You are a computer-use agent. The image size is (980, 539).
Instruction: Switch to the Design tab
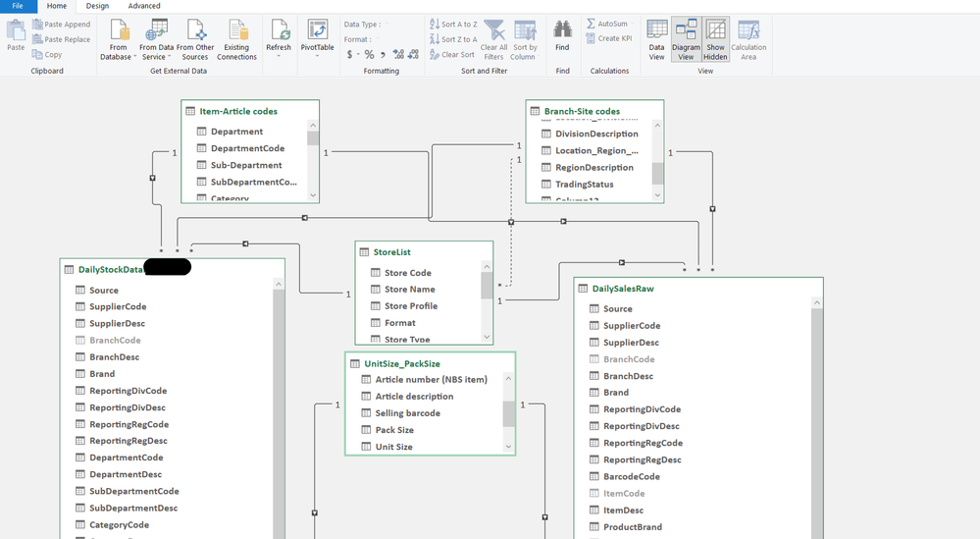[97, 6]
